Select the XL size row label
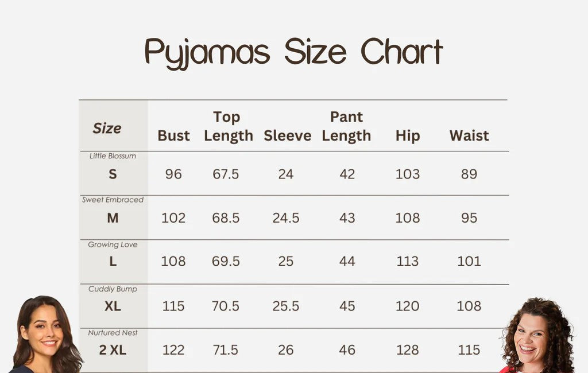Screen dimensions: 588x373 [113, 306]
